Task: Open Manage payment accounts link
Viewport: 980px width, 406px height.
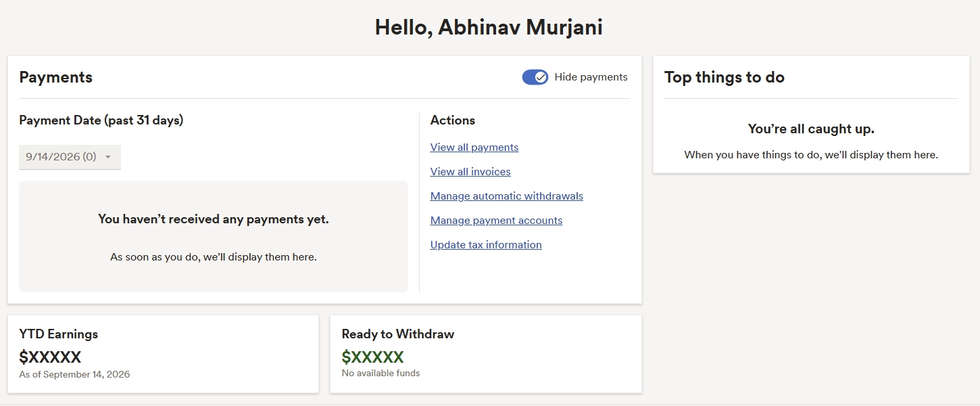Action: 496,221
